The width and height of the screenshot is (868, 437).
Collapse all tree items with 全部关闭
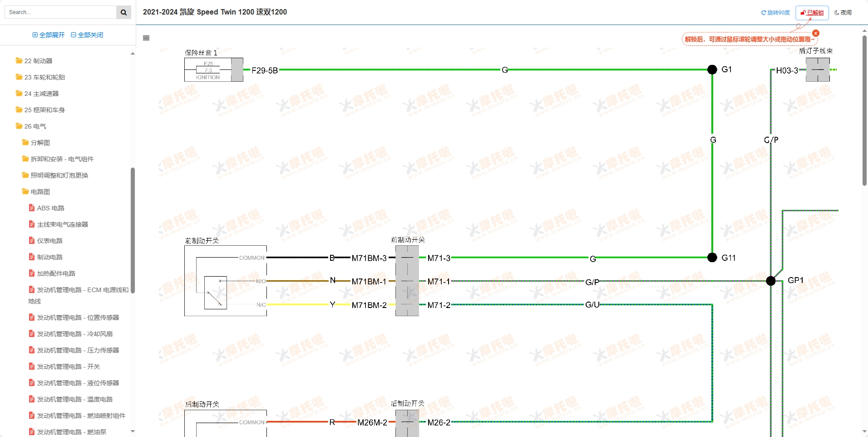click(x=87, y=35)
